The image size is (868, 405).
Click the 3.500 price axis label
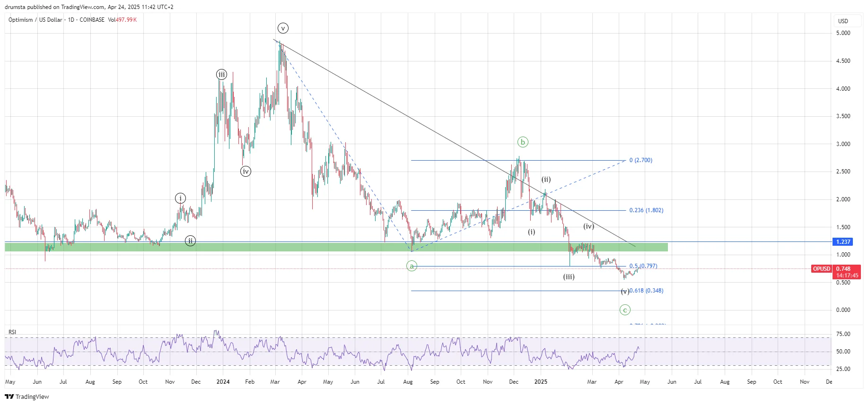(x=843, y=116)
